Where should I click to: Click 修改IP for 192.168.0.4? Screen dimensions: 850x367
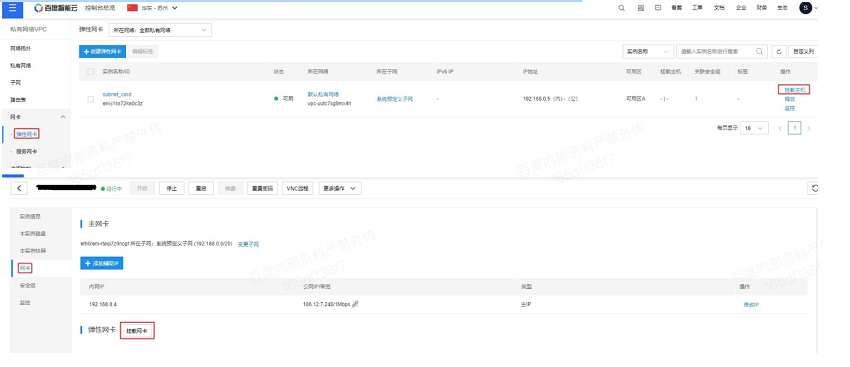pyautogui.click(x=751, y=305)
